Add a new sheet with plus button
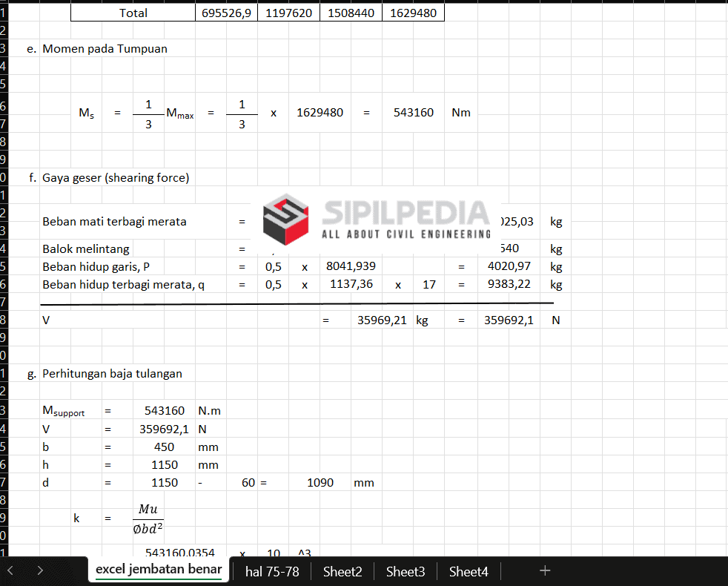This screenshot has height=586, width=728. click(545, 570)
